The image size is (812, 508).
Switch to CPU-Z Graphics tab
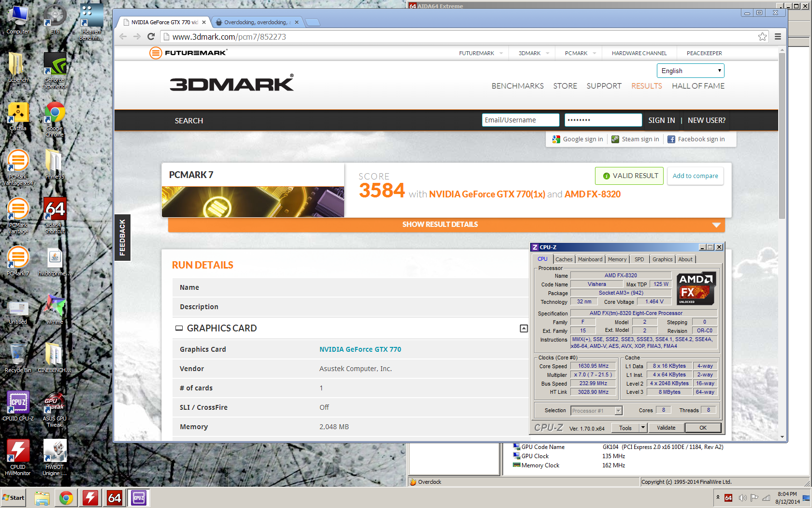click(x=662, y=259)
